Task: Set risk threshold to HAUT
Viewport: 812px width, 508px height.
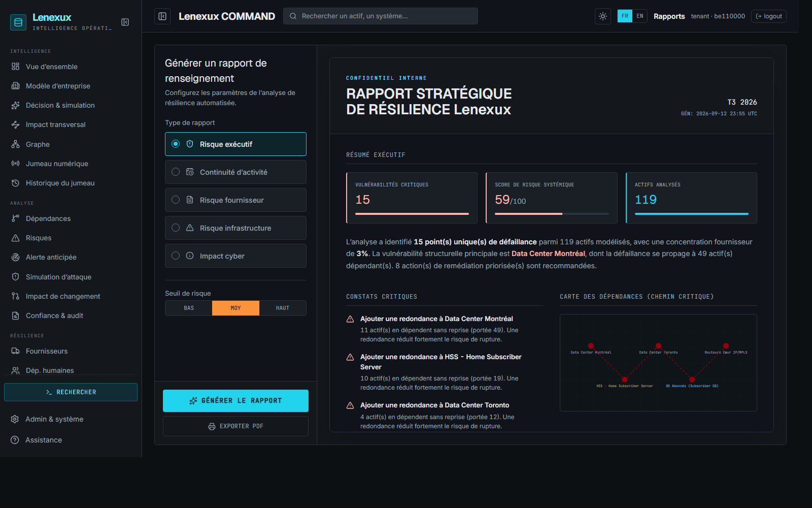Action: 283,308
